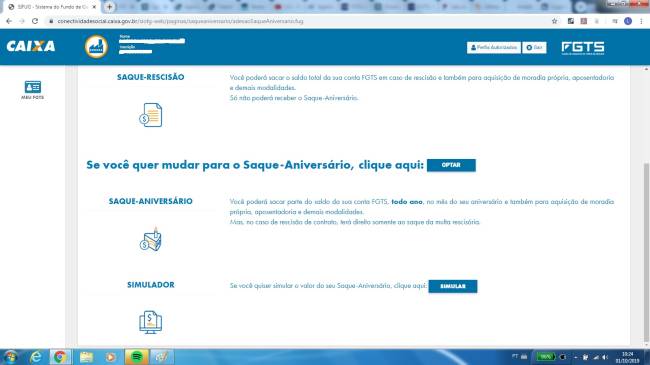Click the Saque-Rescisão document icon
The image size is (650, 365).
(x=150, y=115)
